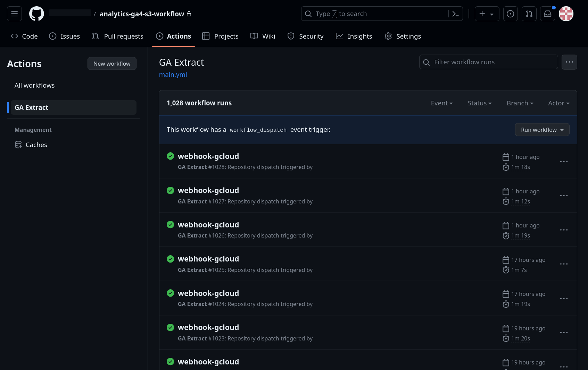Open the create new plus menu

point(487,14)
